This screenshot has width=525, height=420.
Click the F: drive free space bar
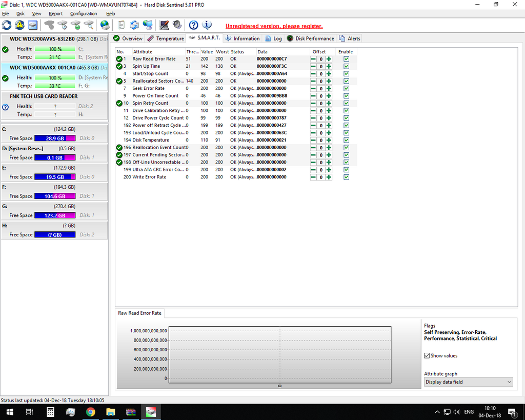point(55,196)
